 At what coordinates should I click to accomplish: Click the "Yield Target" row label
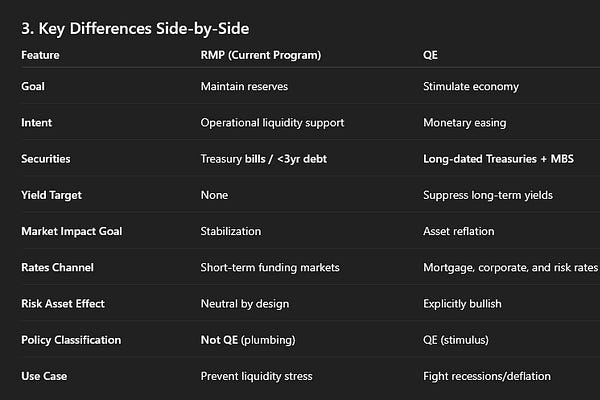tap(50, 195)
